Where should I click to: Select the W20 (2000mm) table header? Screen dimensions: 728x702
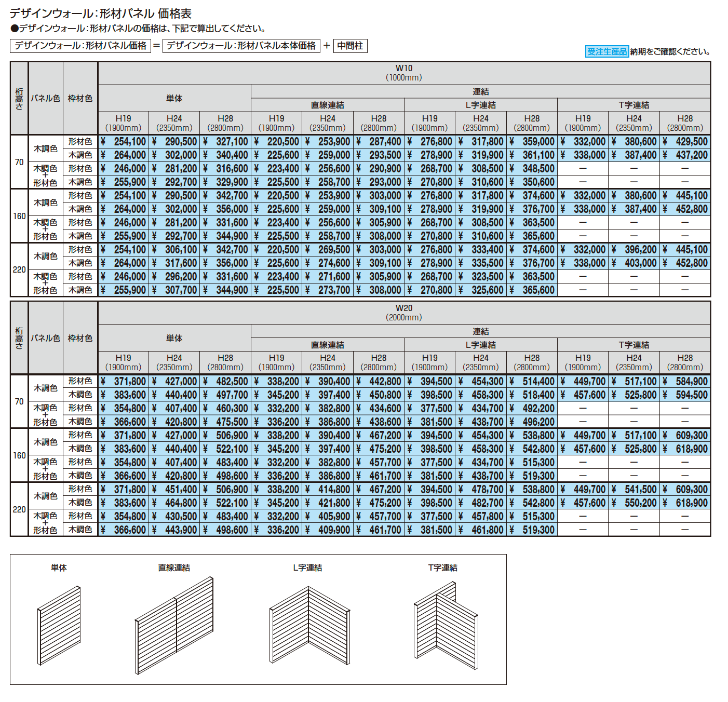[403, 313]
